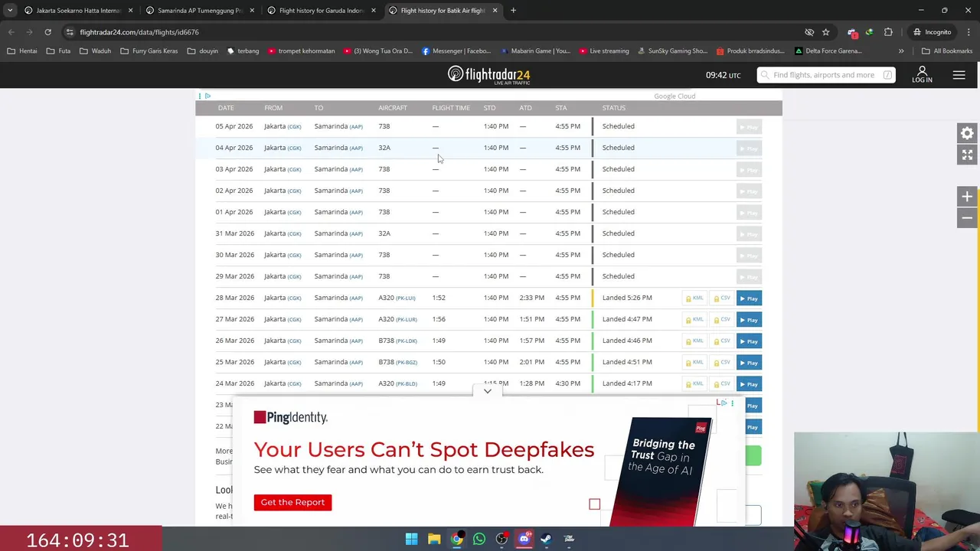980x551 pixels.
Task: Click the Flightradar24 logo
Action: click(488, 75)
